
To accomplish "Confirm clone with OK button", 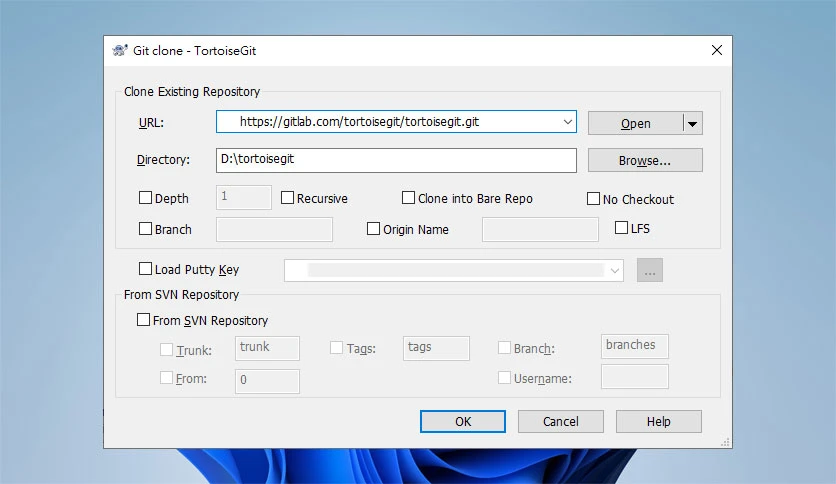I will click(x=463, y=422).
